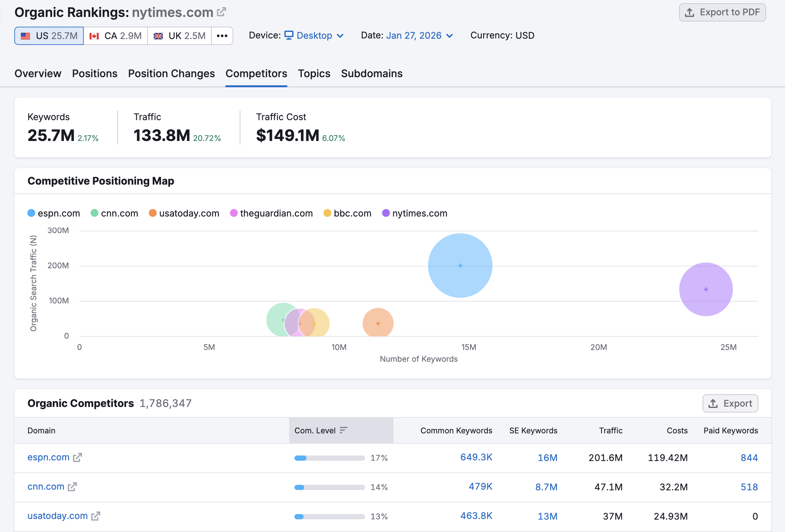Open the 649.3K common keywords link for espn.com

click(476, 457)
